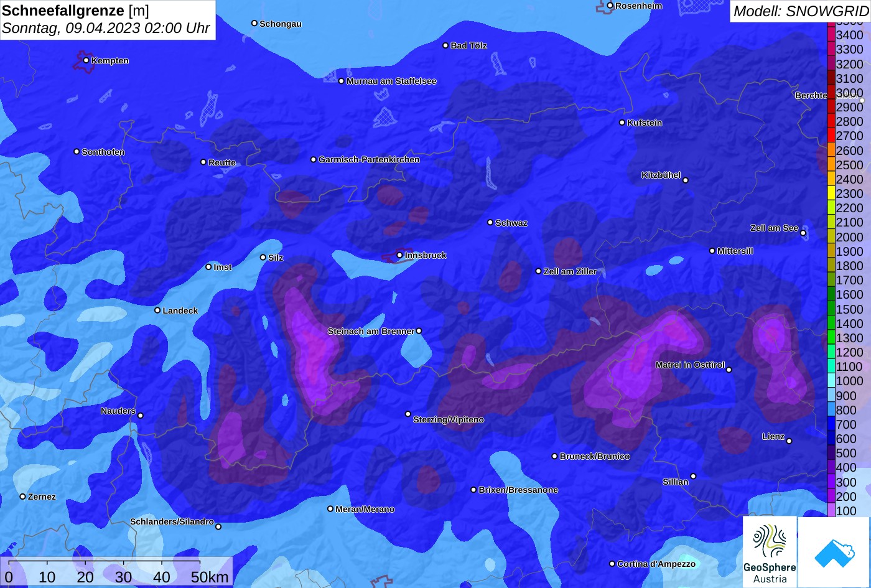Click the 1200 legend value

[849, 352]
